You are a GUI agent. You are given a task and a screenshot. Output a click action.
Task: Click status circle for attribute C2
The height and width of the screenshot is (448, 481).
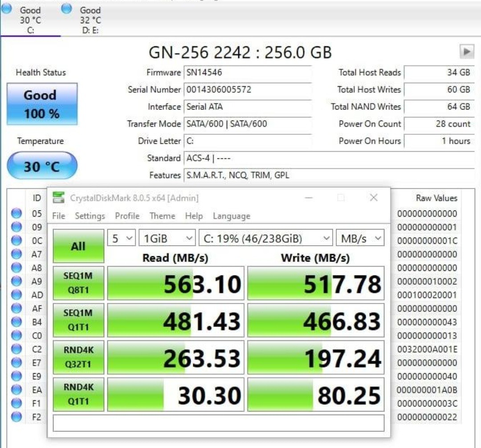point(16,349)
